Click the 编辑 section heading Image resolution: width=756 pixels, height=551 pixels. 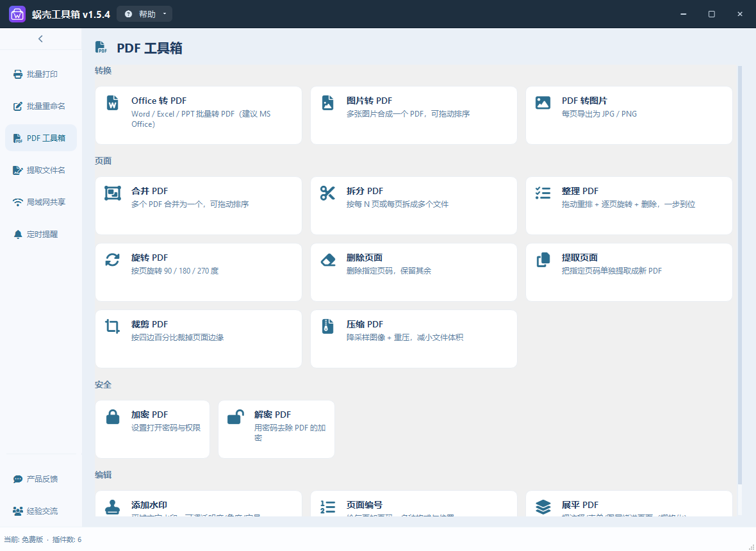point(103,475)
